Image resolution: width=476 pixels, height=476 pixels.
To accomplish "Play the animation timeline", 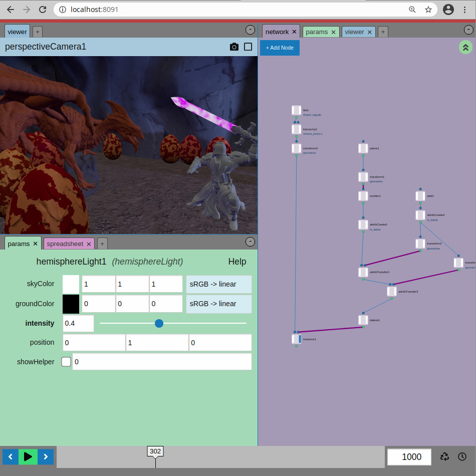I will pyautogui.click(x=28, y=456).
